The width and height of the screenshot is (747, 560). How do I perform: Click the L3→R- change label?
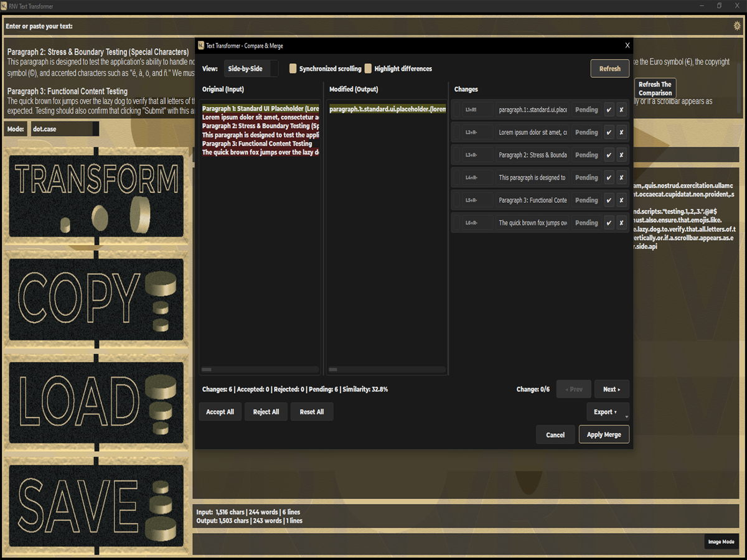pyautogui.click(x=472, y=155)
